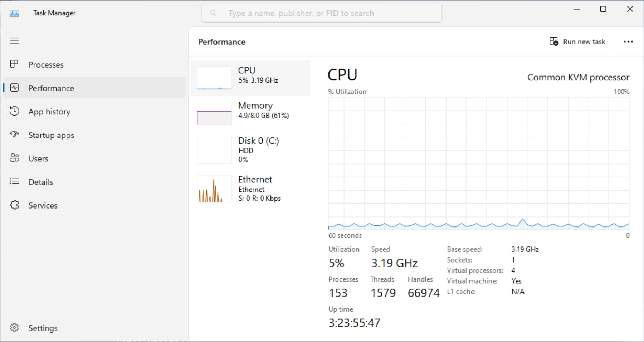Select the Details list icon
This screenshot has width=644, height=342.
coord(14,182)
